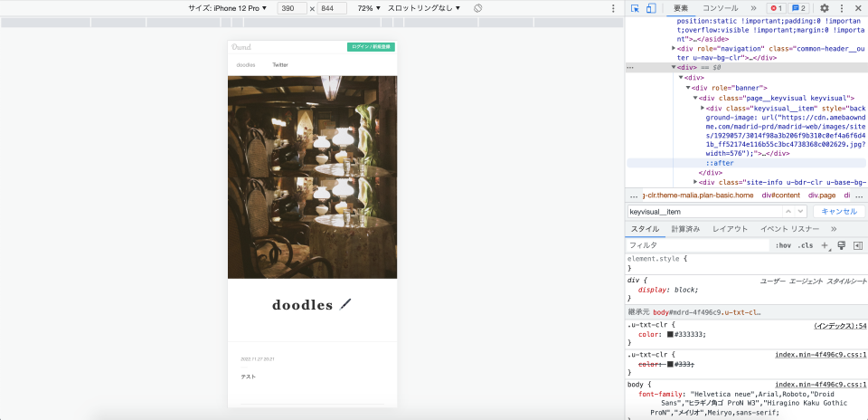
Task: Select the レイアウト tab
Action: click(x=730, y=229)
